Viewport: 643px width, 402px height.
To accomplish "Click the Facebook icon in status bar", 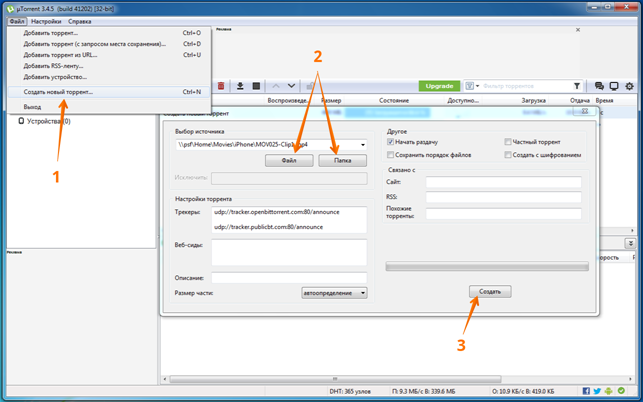I will pos(586,391).
